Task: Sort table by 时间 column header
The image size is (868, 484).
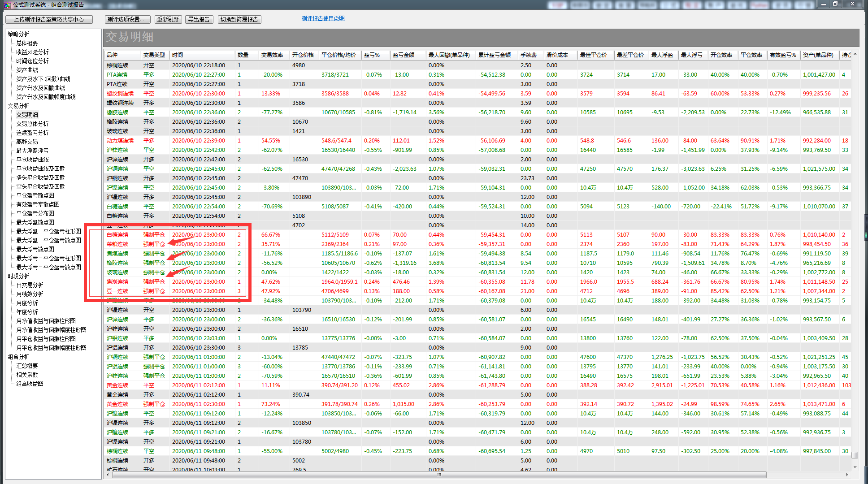Action: [178, 55]
